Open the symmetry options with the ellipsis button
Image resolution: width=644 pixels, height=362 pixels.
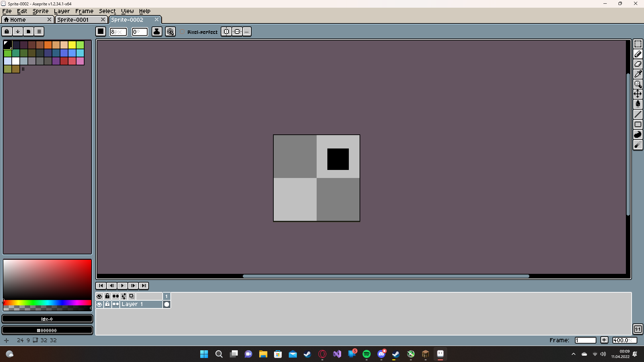coord(247,32)
